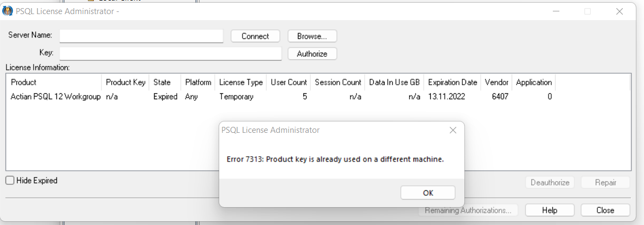This screenshot has width=644, height=225.
Task: Click the Expiration Date column header
Action: point(452,82)
